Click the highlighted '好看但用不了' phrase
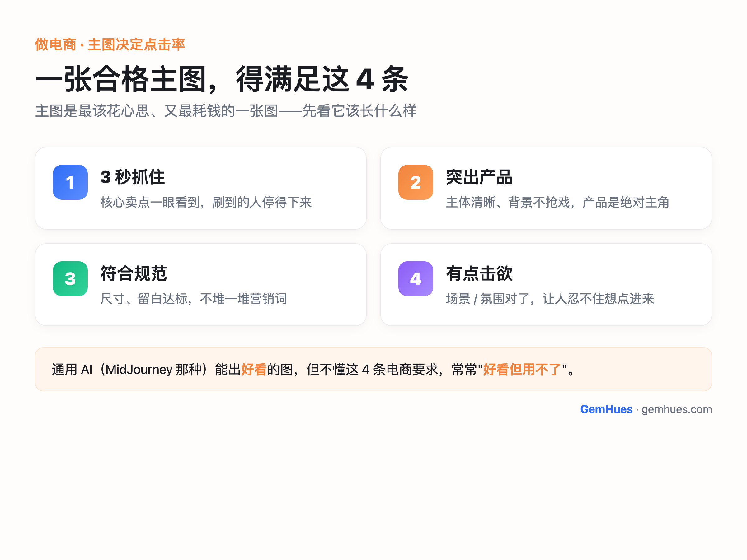The image size is (747, 560). tap(522, 369)
